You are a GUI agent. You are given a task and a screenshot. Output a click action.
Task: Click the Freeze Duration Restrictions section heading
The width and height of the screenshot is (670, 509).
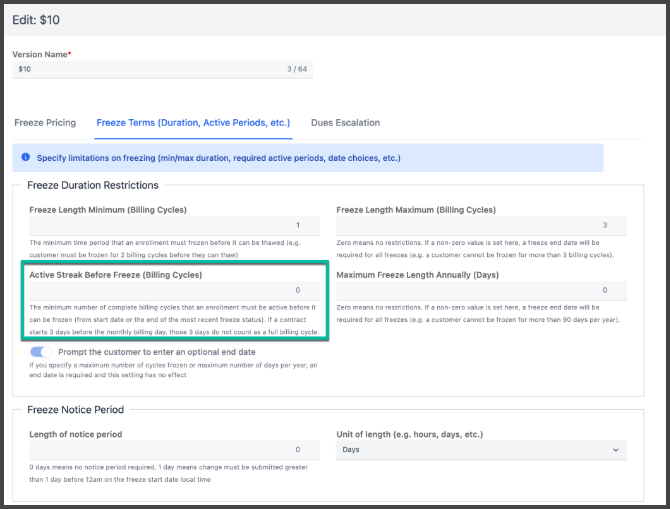pyautogui.click(x=93, y=185)
